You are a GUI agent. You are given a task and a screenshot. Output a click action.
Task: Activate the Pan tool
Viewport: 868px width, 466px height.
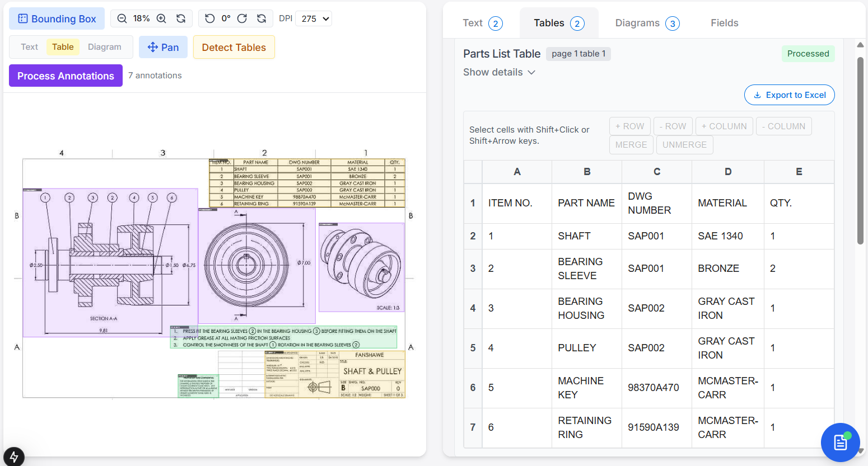[x=163, y=47]
